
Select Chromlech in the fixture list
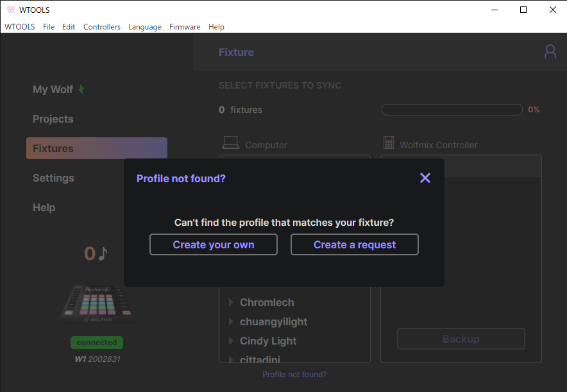click(x=267, y=302)
